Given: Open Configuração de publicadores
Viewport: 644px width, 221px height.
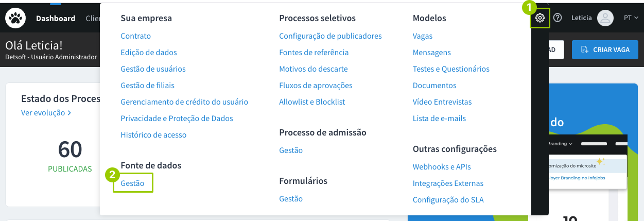Looking at the screenshot, I should click(330, 36).
